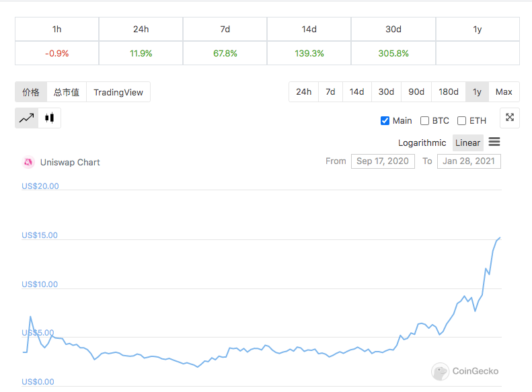Uncheck the Main checkbox
The image size is (532, 392).
click(385, 121)
